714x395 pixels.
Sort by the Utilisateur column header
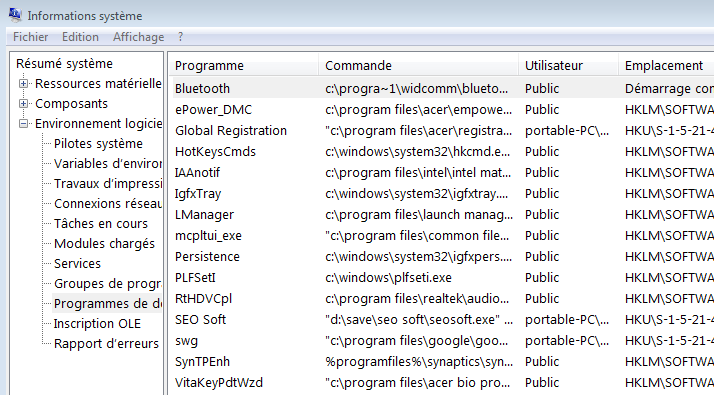(x=568, y=66)
